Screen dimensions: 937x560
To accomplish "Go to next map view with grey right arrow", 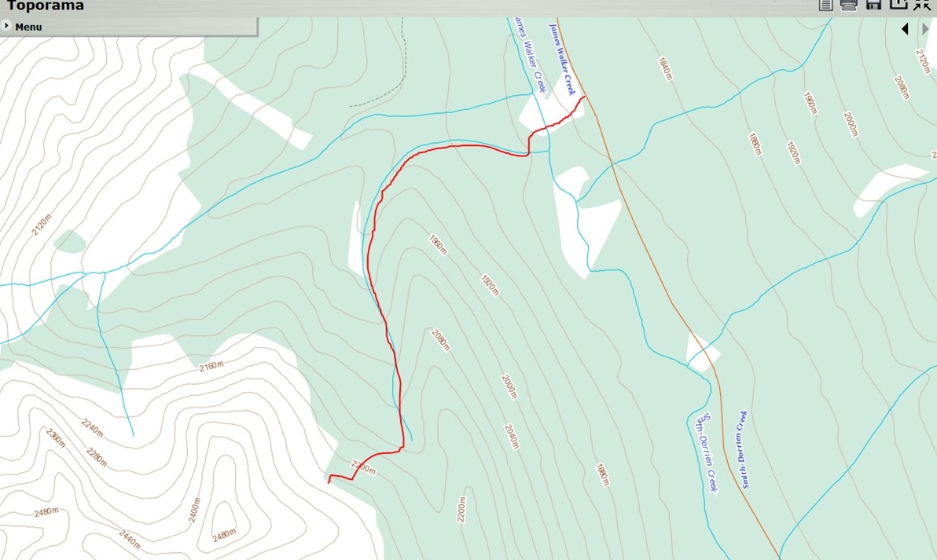I will pos(926,28).
